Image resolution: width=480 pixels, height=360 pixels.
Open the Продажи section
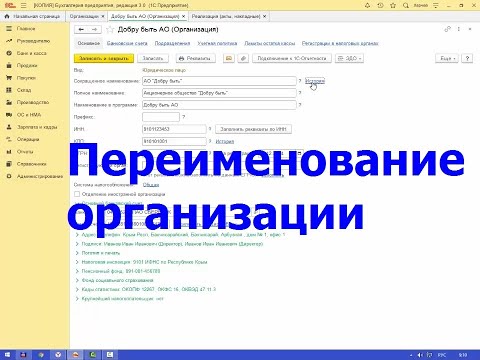27,66
